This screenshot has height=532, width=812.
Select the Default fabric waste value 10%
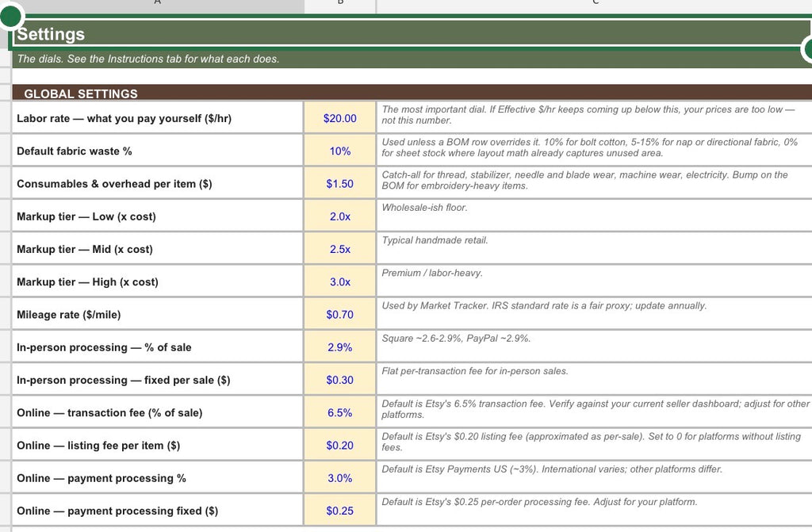point(339,151)
